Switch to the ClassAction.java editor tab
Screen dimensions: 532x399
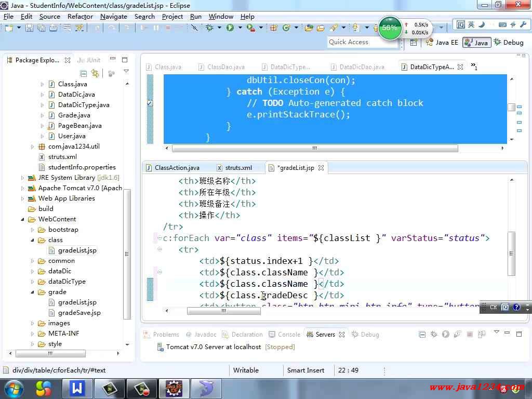click(x=177, y=168)
